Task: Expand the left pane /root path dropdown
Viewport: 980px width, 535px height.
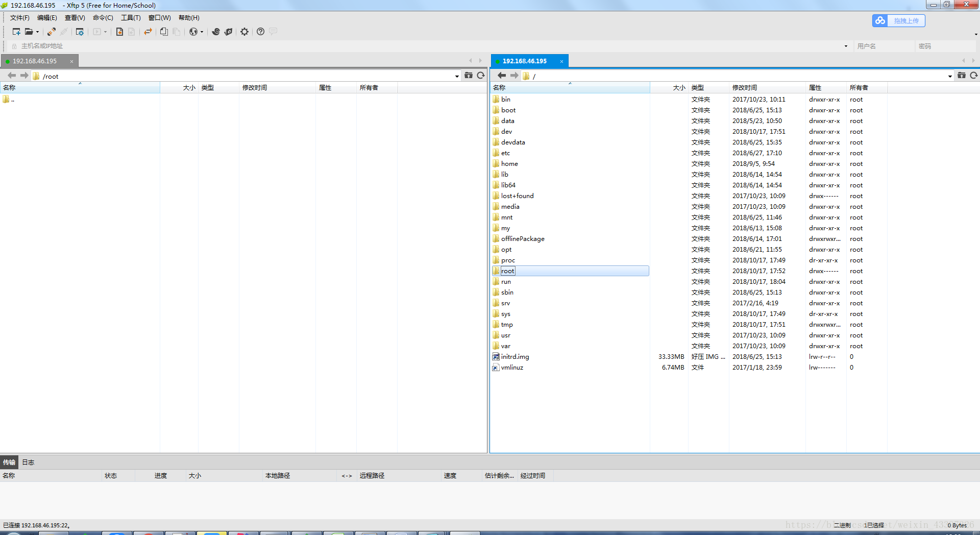Action: [x=457, y=76]
